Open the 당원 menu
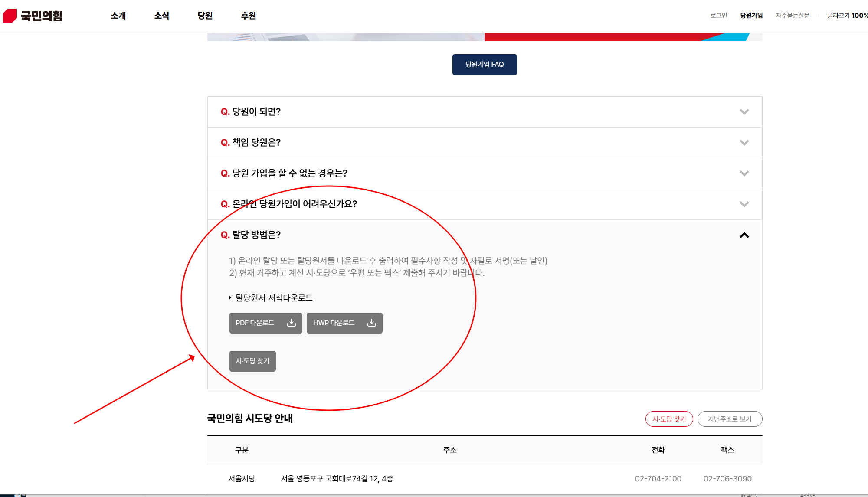868x497 pixels. point(205,16)
